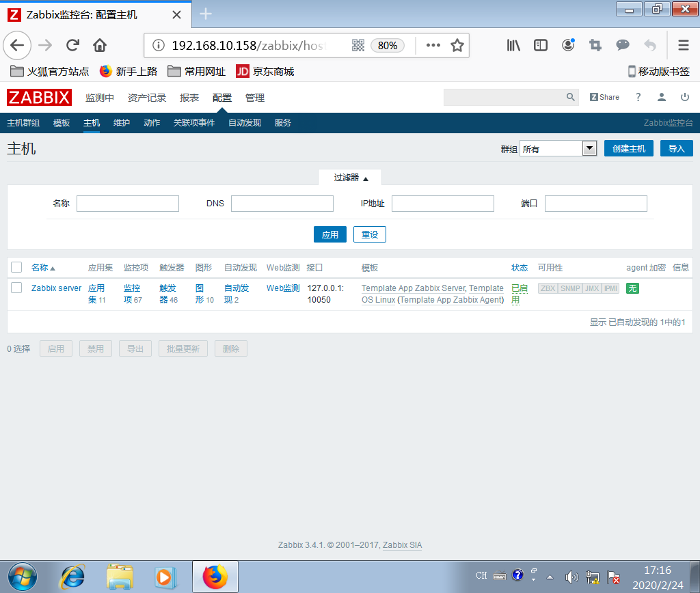Open the QR code icon in address bar
The height and width of the screenshot is (593, 700).
358,45
